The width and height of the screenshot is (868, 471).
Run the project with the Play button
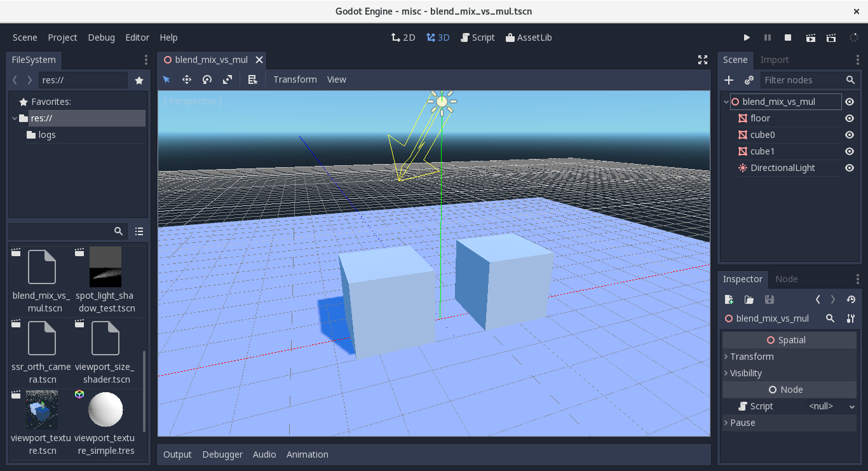(747, 38)
